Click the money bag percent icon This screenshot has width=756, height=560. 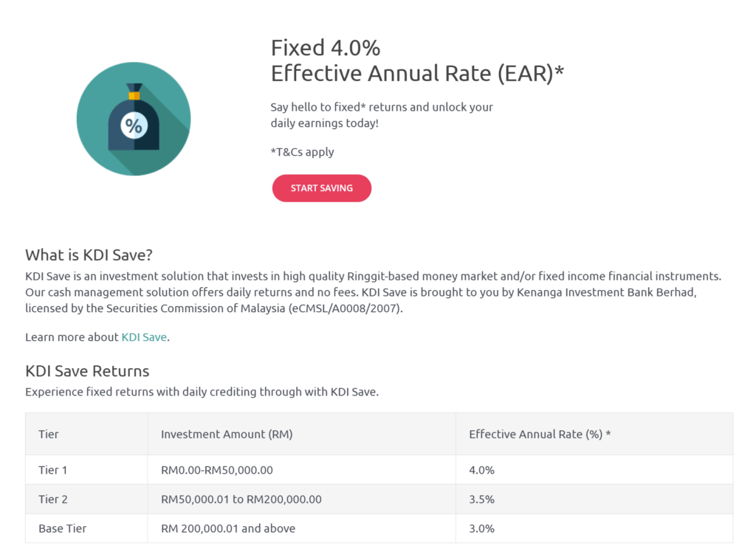point(134,119)
